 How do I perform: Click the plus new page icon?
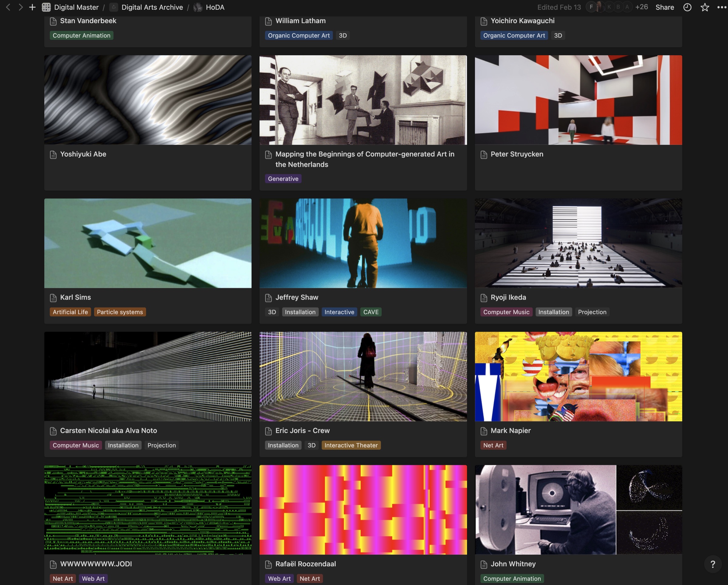click(32, 7)
